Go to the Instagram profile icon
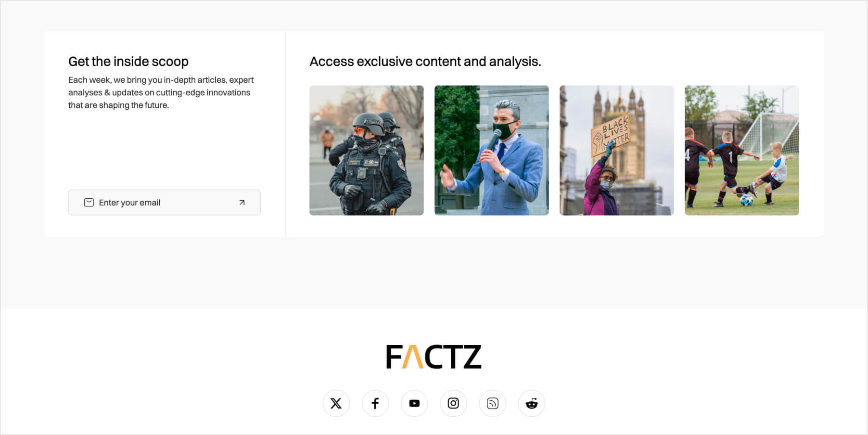868x435 pixels. 453,403
